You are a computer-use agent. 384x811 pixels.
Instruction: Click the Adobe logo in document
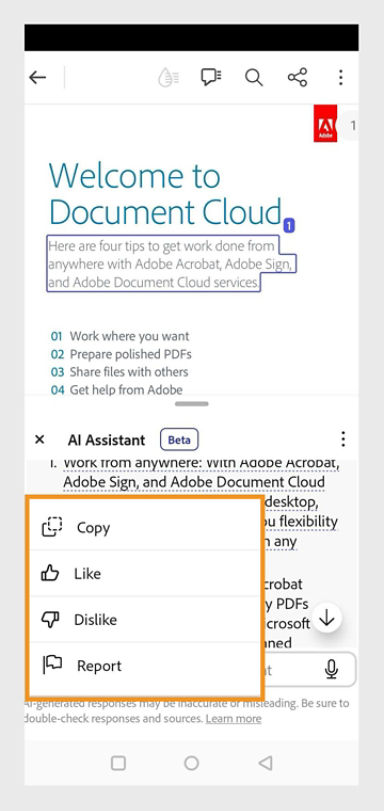pos(326,124)
